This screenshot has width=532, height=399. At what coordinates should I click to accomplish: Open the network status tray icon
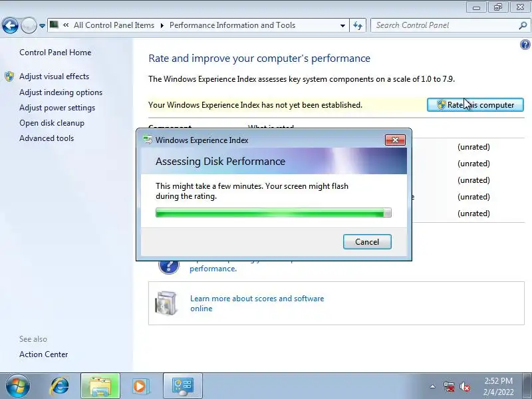tap(448, 386)
